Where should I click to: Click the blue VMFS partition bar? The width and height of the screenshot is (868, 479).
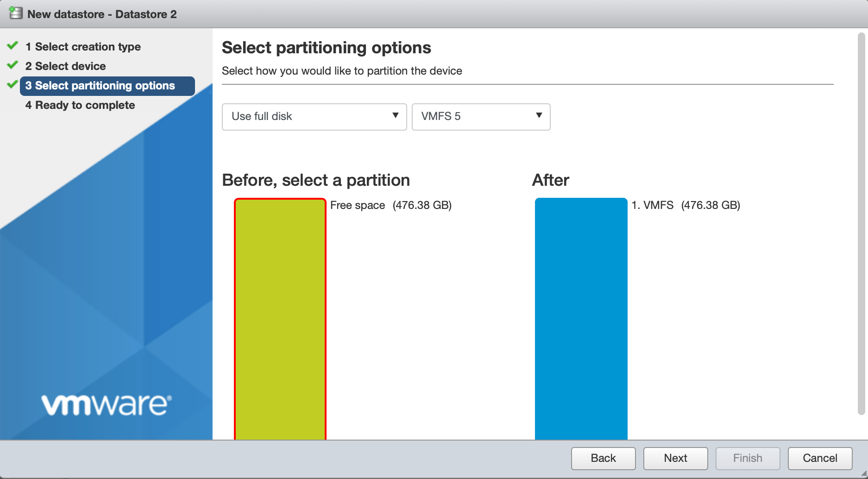click(581, 319)
